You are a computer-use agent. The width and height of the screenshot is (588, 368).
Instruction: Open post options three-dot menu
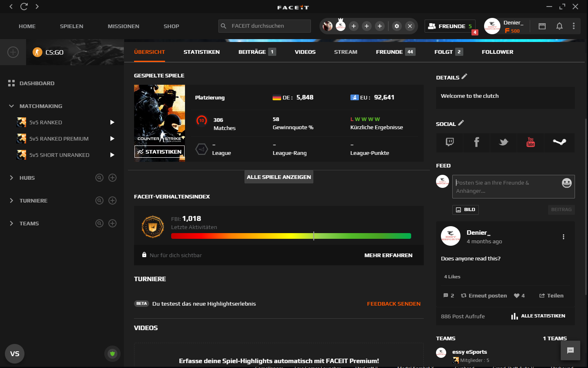[x=564, y=237]
